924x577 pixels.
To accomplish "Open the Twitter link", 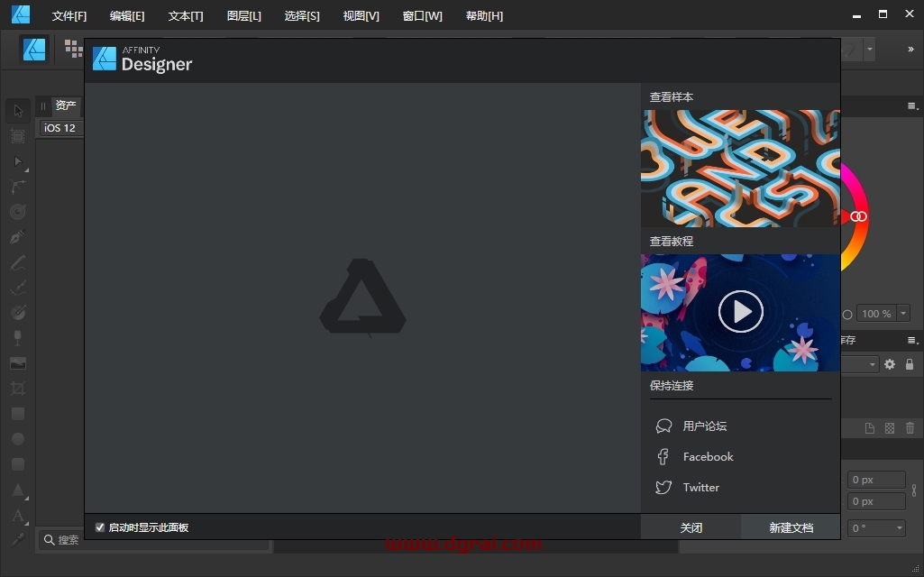I will click(688, 488).
